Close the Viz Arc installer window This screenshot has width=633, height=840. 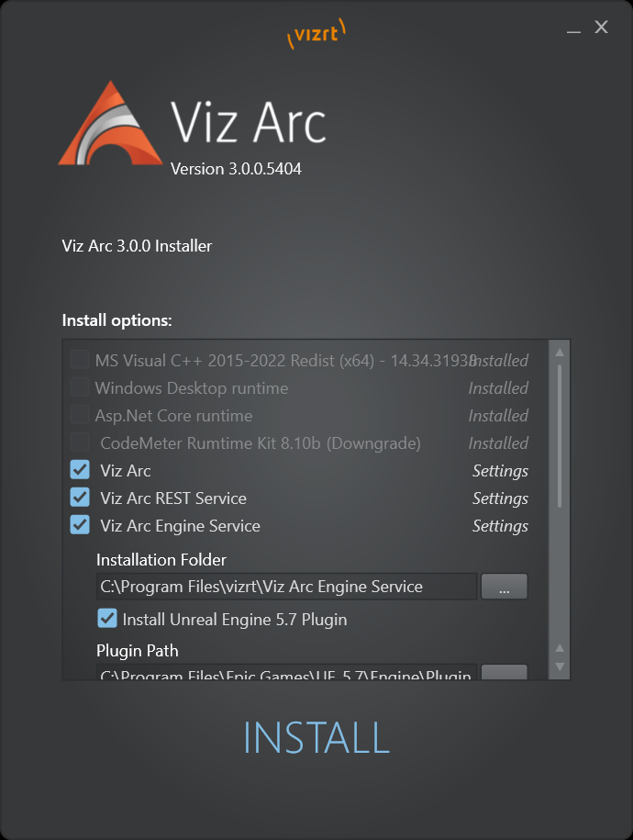(x=602, y=27)
